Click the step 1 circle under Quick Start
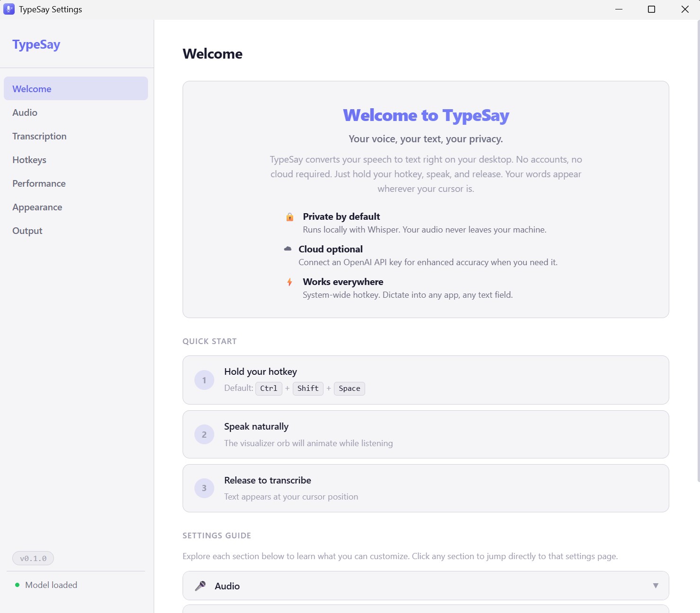Viewport: 700px width, 613px height. [x=204, y=380]
